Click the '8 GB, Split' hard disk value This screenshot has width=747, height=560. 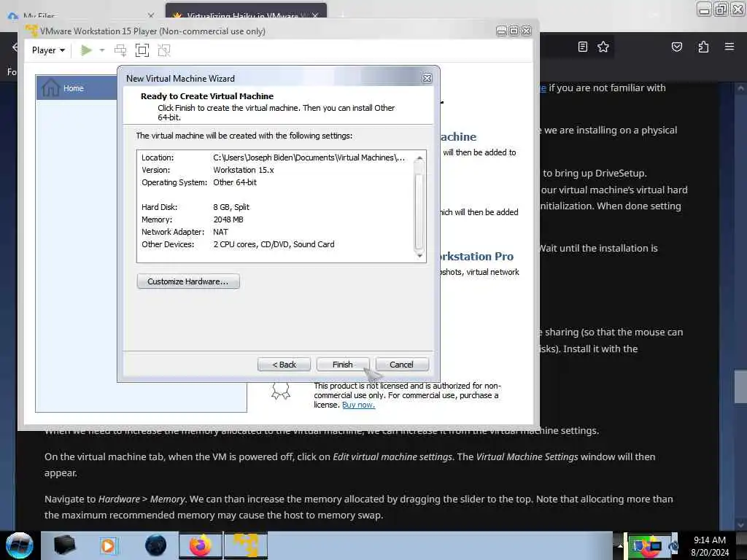tap(231, 207)
